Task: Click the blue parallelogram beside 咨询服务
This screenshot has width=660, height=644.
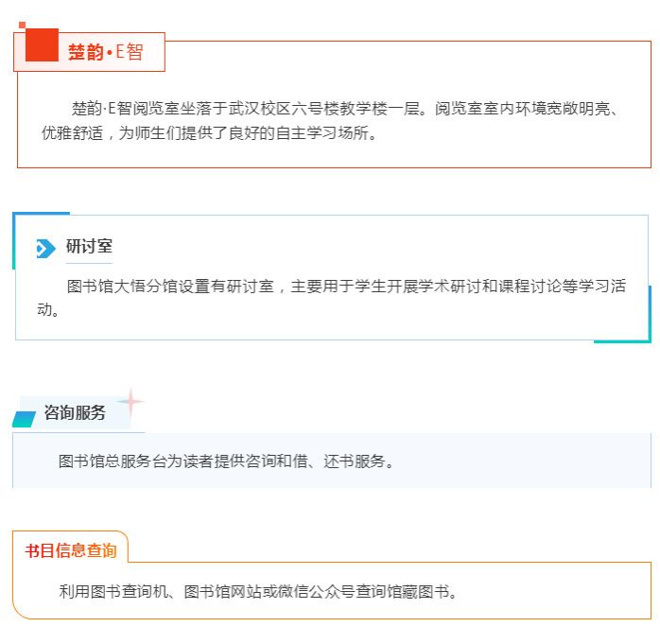Action: point(25,418)
